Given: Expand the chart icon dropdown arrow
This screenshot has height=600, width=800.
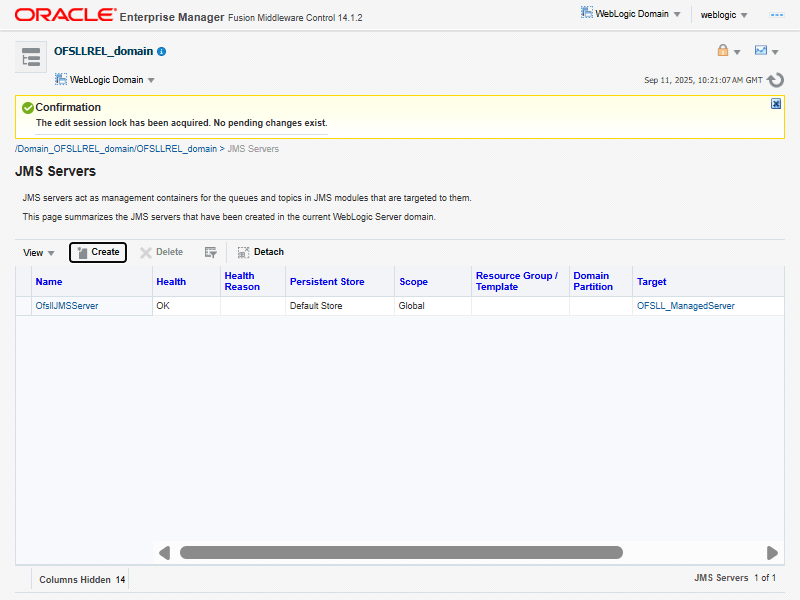Looking at the screenshot, I should [x=775, y=52].
